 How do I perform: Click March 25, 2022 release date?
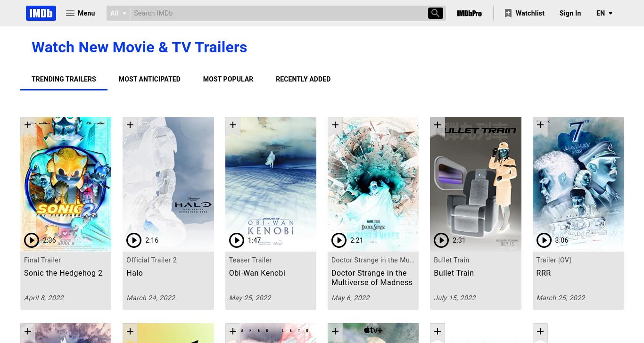click(x=561, y=298)
